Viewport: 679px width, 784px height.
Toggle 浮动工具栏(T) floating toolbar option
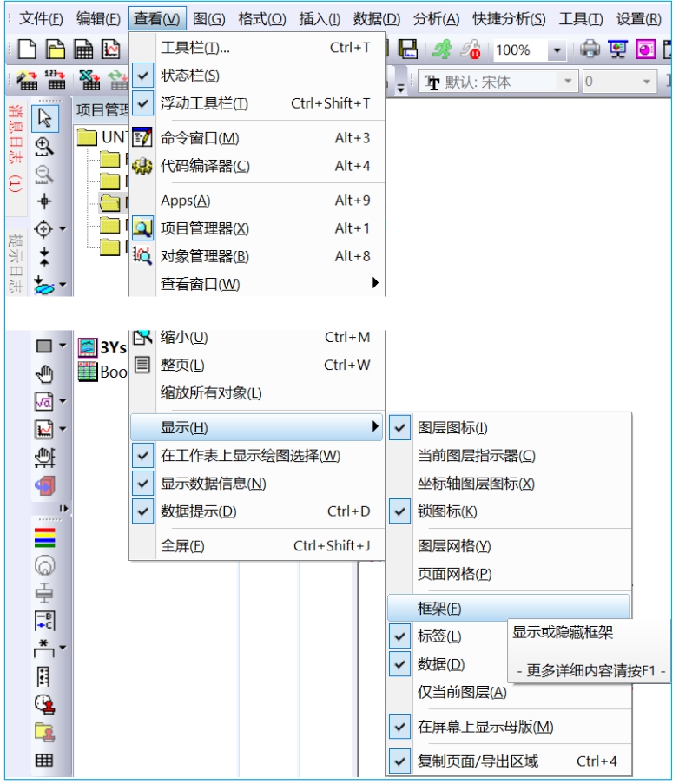point(142,103)
